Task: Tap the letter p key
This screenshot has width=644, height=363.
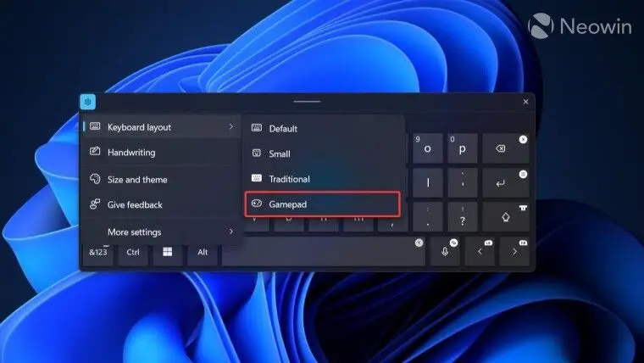Action: pyautogui.click(x=463, y=148)
